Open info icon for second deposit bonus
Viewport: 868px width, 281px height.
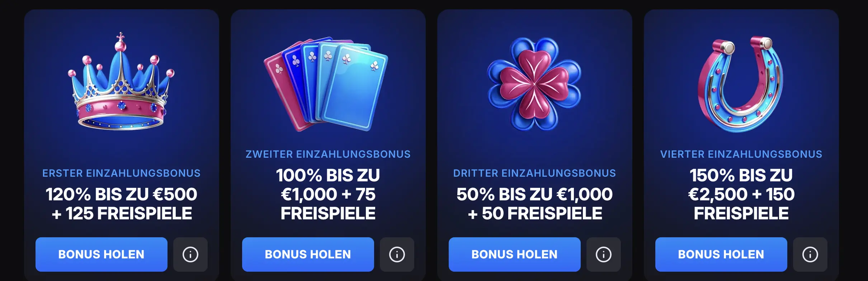[x=397, y=254]
